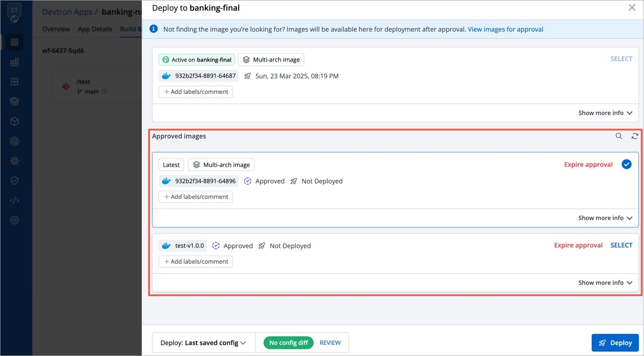
Task: Select the test-v1.0.0 image
Action: click(621, 245)
